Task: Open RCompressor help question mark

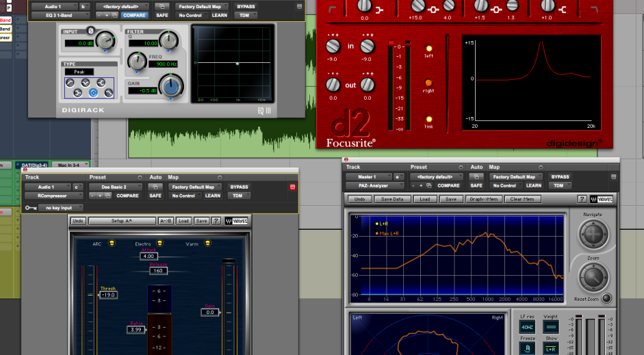Action: [216, 221]
